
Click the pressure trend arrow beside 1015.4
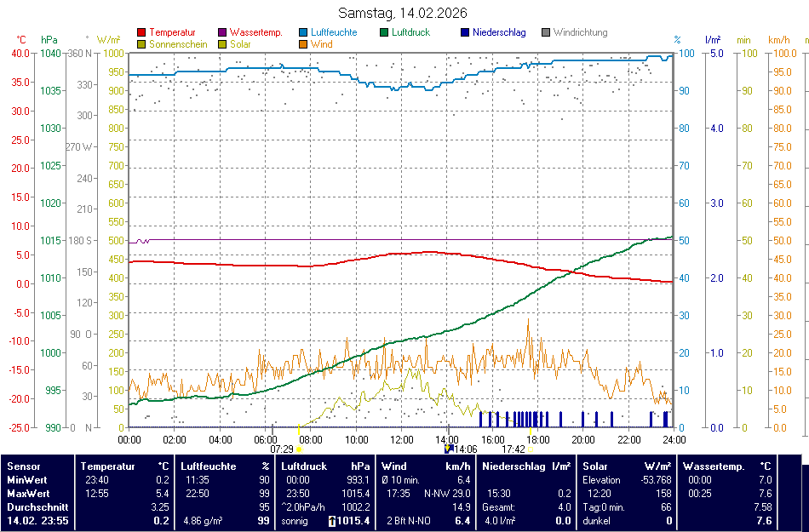pyautogui.click(x=331, y=521)
